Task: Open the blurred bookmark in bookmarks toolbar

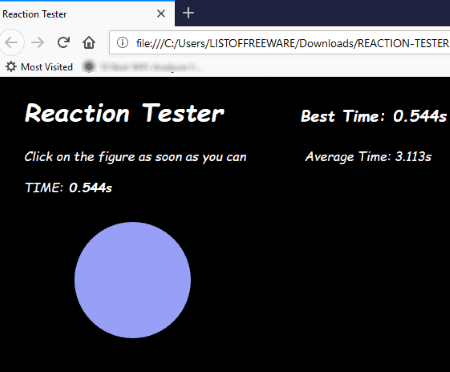Action: (x=142, y=67)
